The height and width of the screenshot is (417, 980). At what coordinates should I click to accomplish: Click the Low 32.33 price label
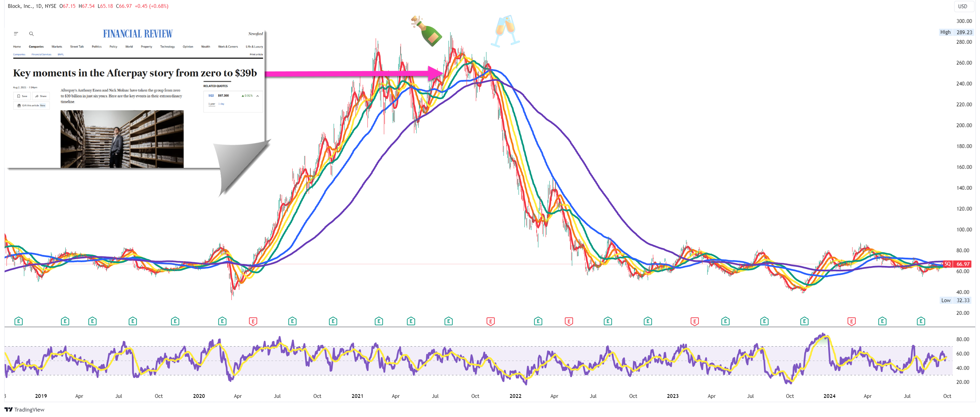coord(956,300)
